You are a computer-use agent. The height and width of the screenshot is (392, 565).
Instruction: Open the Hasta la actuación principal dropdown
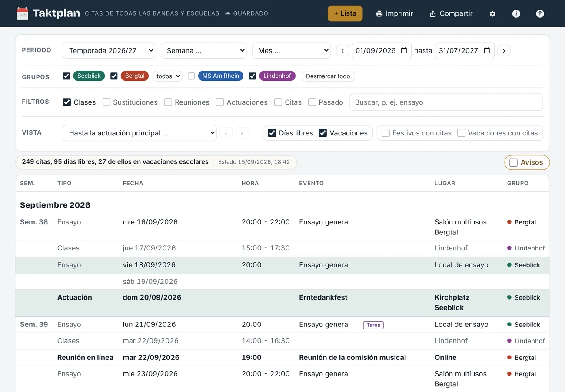[x=140, y=133]
